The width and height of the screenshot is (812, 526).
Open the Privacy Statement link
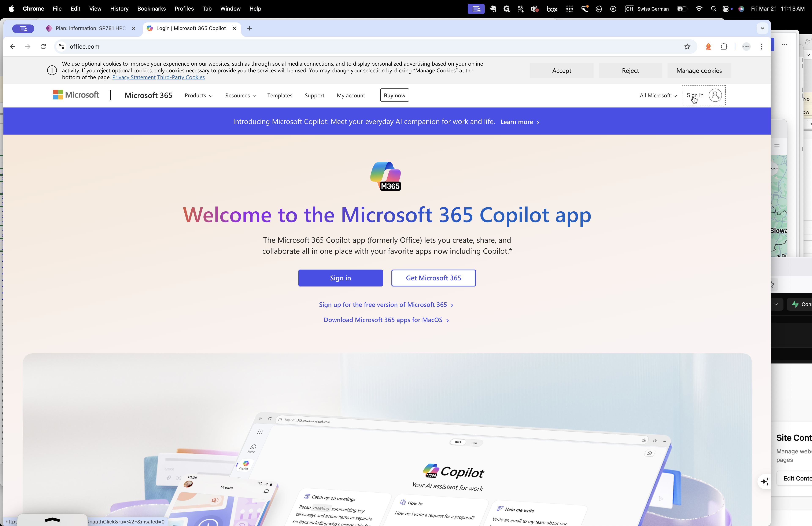(134, 77)
